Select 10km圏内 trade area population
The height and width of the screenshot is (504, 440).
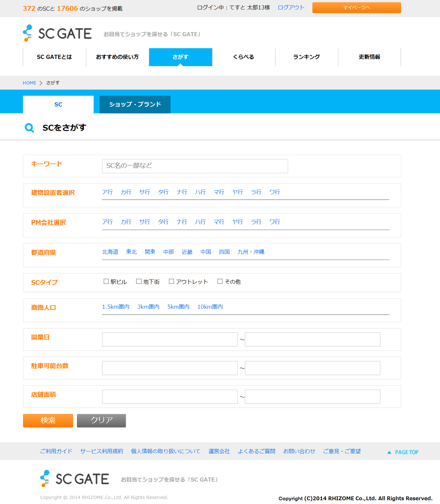[x=210, y=306]
